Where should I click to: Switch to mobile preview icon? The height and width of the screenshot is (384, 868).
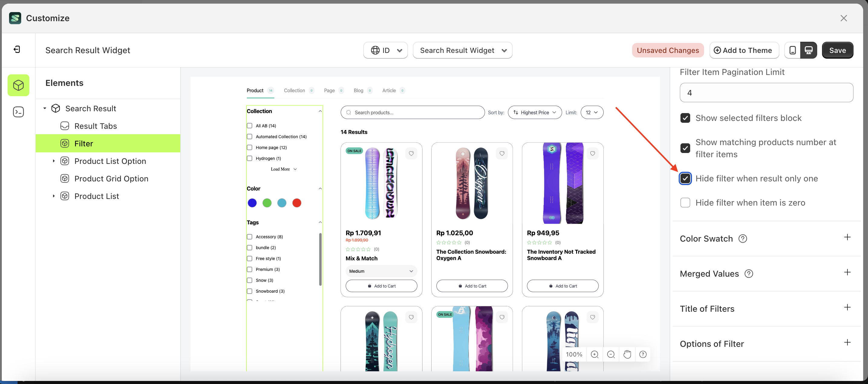coord(792,50)
